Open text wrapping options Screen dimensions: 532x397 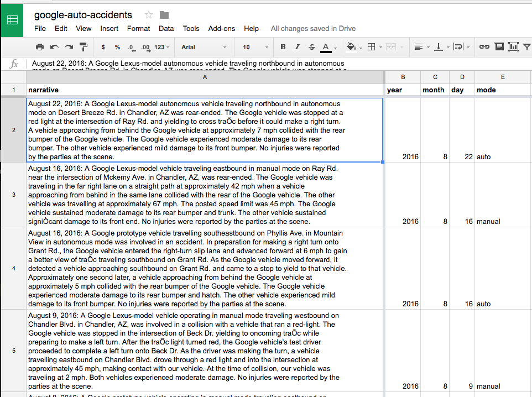pyautogui.click(x=458, y=47)
